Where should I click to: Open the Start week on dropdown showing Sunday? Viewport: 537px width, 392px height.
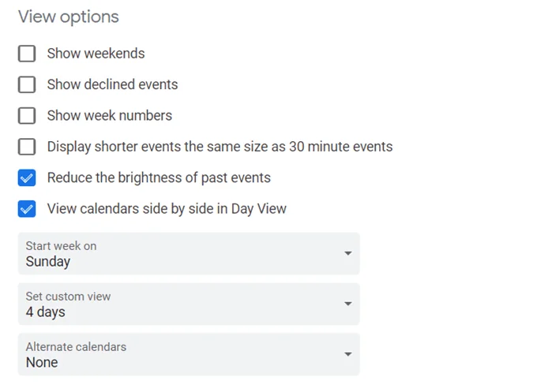[x=189, y=253]
